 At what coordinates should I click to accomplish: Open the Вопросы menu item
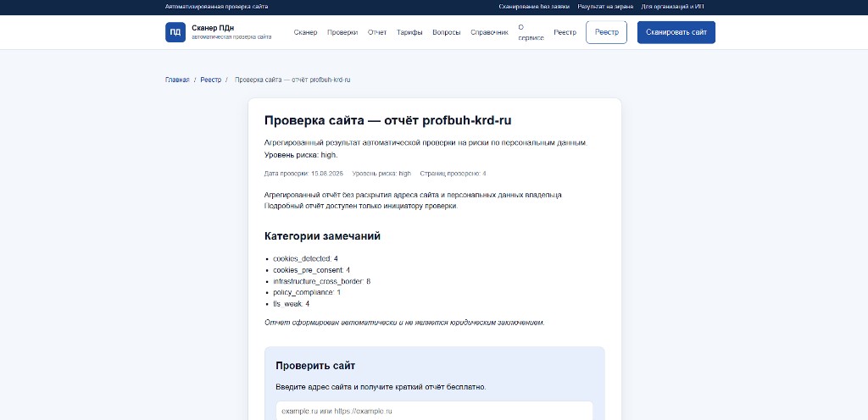click(446, 33)
